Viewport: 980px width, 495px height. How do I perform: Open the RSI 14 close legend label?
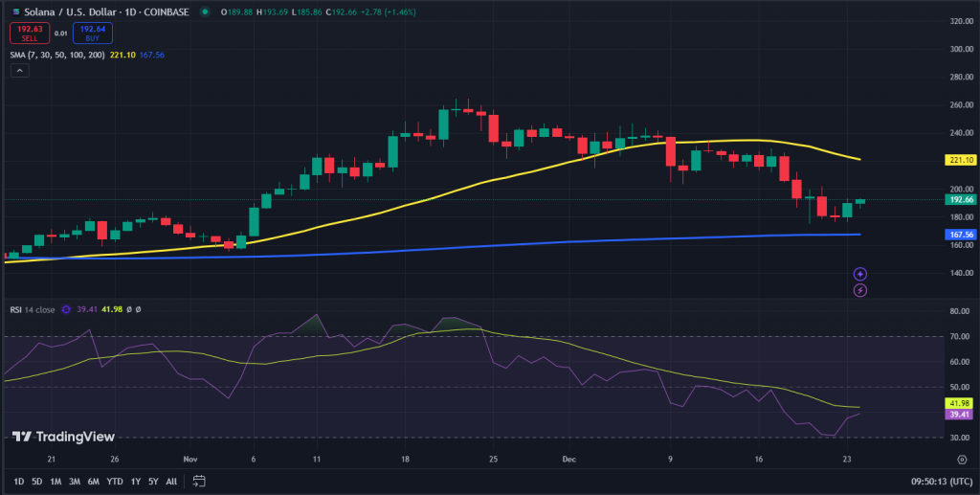pos(33,309)
